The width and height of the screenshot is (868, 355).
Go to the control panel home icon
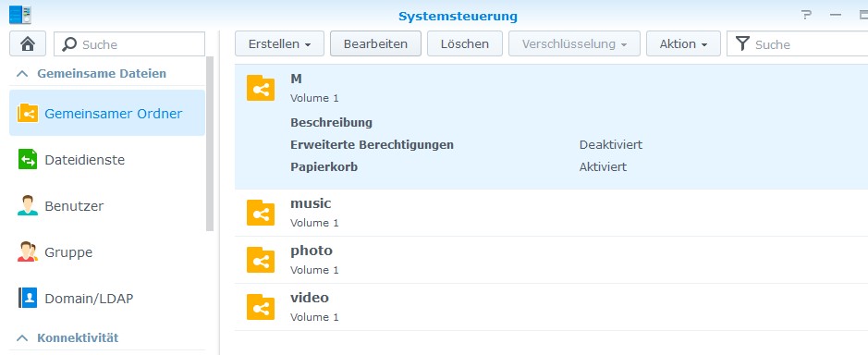[27, 44]
